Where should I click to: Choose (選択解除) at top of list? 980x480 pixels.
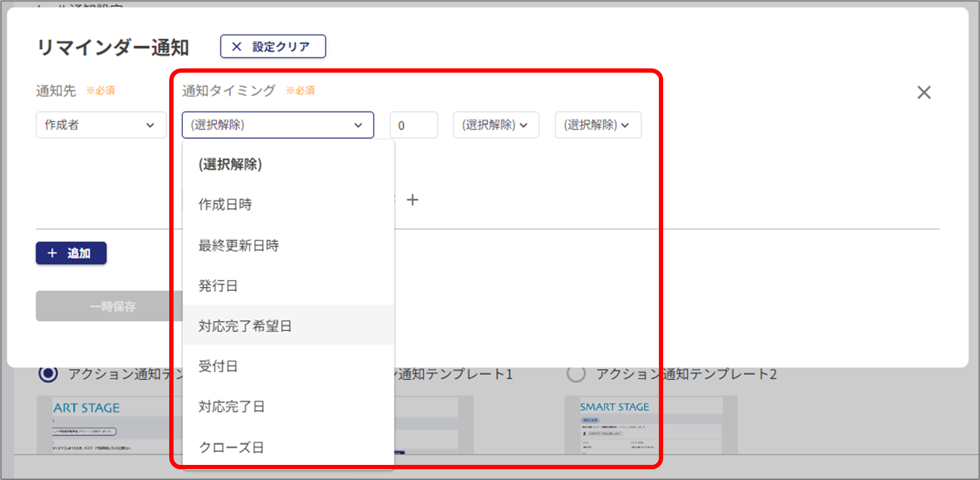(230, 165)
